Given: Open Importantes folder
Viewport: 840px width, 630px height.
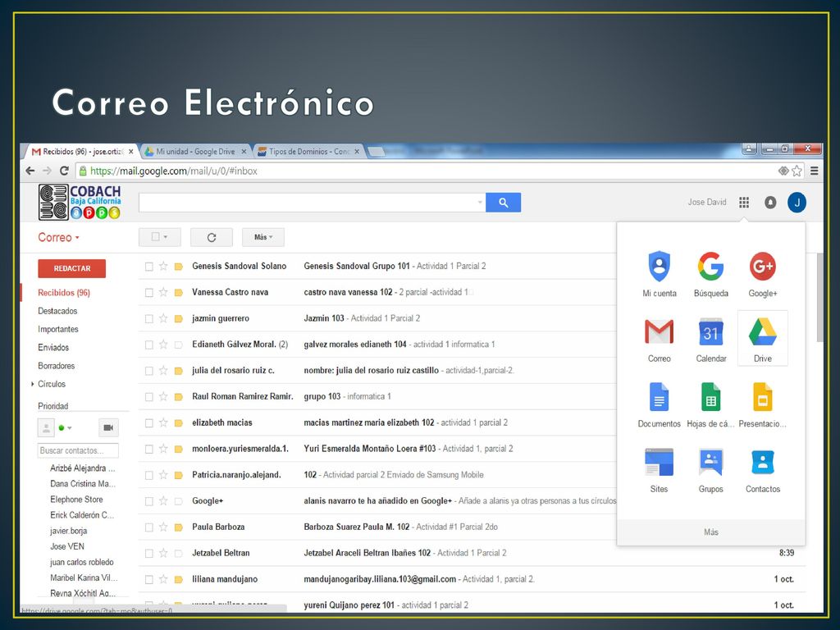Looking at the screenshot, I should (58, 330).
